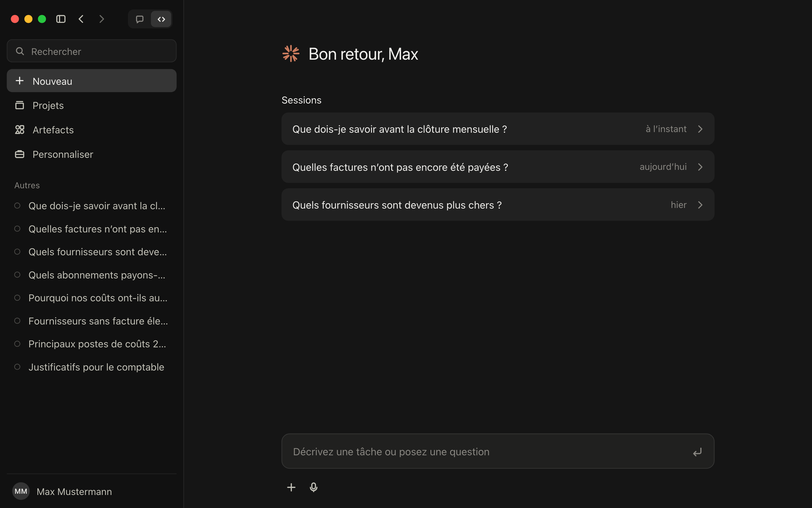Click chevron on the 'aujourd'hui' session
Screen dimensions: 812x508
click(700, 167)
